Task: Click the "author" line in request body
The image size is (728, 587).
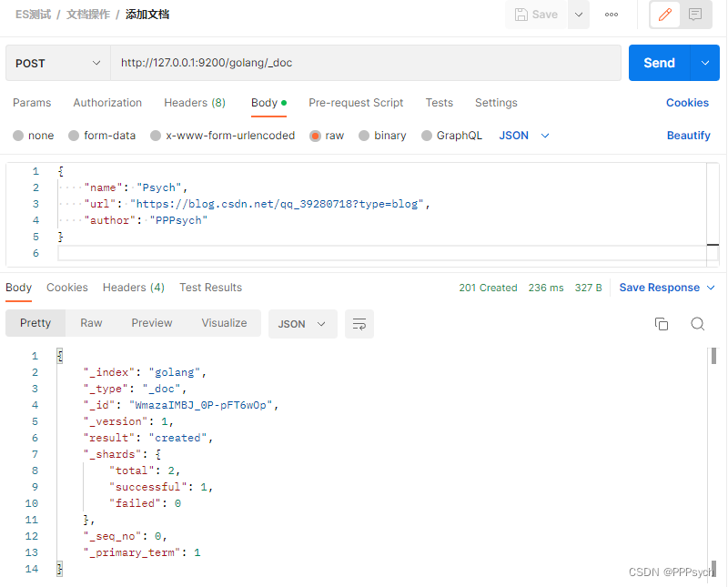Action: point(146,220)
